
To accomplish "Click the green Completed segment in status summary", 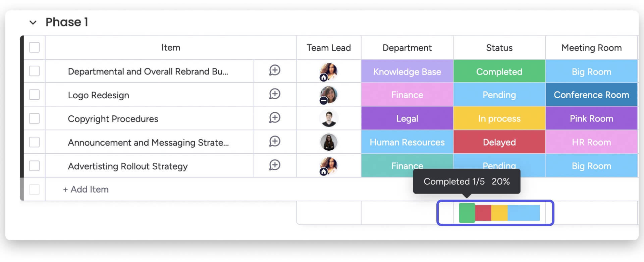I will coord(467,213).
